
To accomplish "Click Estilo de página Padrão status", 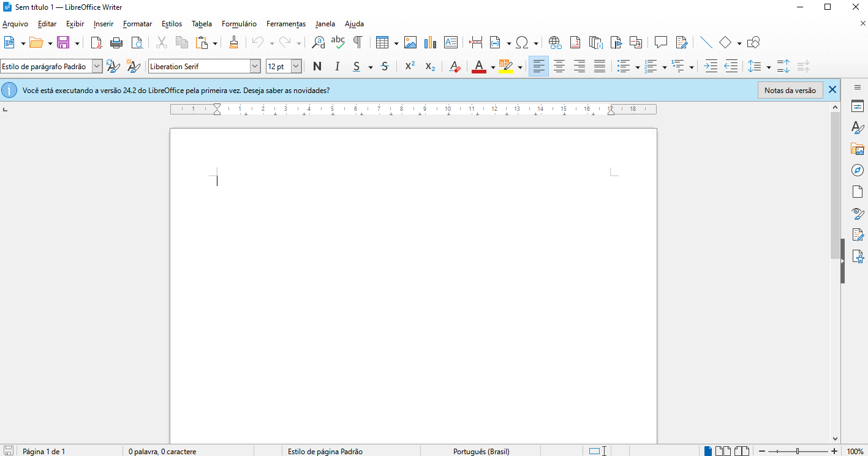I will pos(325,451).
